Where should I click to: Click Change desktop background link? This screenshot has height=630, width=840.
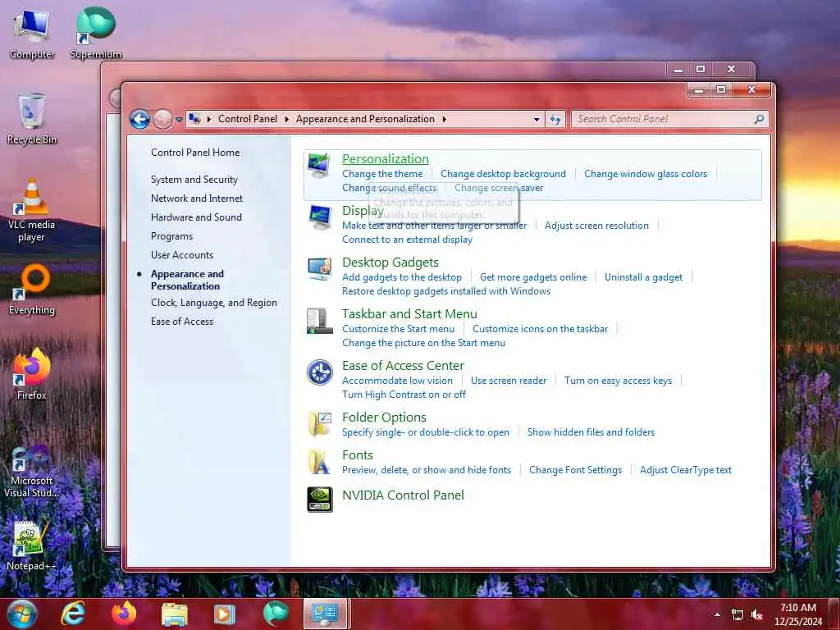coord(503,174)
